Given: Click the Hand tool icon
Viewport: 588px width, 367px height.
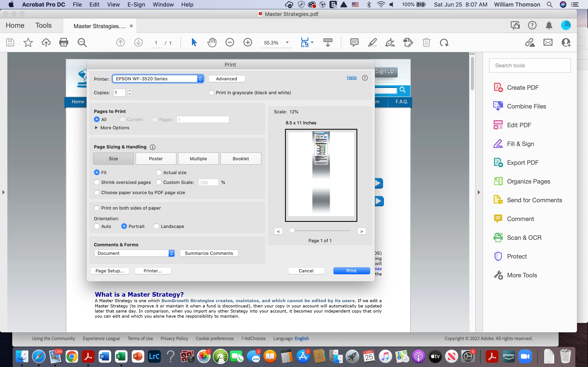Looking at the screenshot, I should 212,43.
